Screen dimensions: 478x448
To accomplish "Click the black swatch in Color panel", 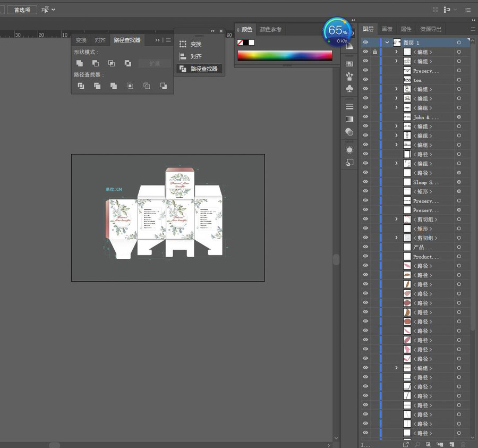I will pyautogui.click(x=246, y=43).
